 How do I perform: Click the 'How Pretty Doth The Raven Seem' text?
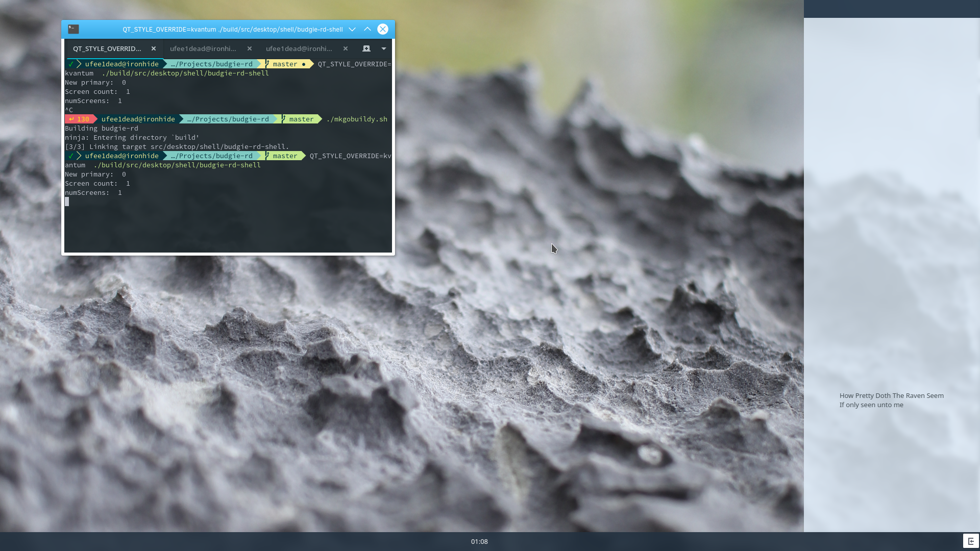892,395
